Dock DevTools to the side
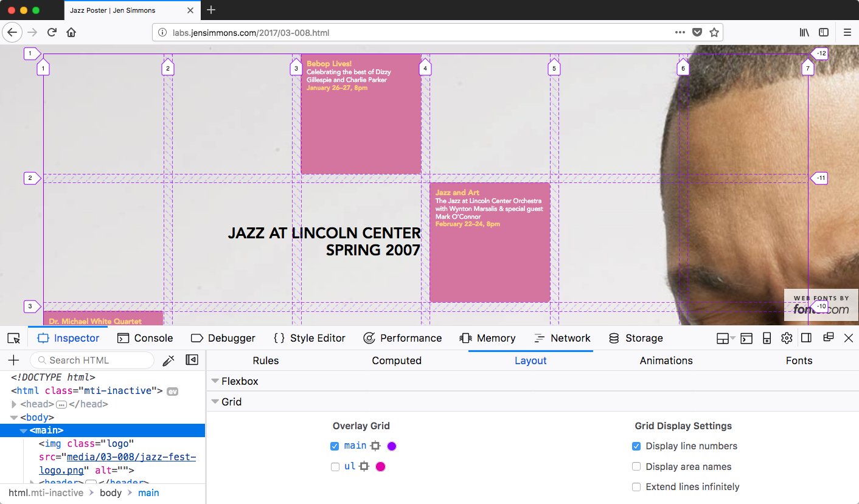 coord(806,338)
